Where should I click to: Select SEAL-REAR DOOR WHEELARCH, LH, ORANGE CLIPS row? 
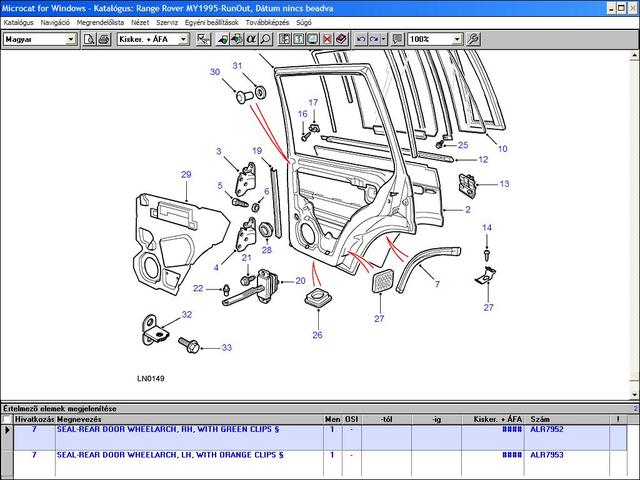coord(320,463)
